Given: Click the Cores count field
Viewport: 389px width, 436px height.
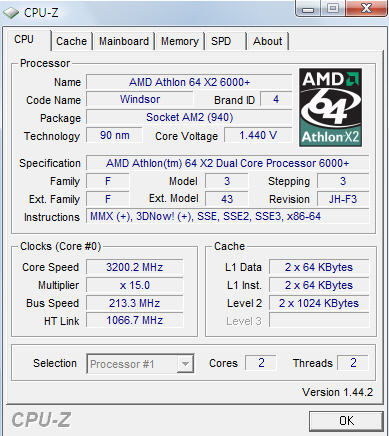Looking at the screenshot, I should coord(261,363).
